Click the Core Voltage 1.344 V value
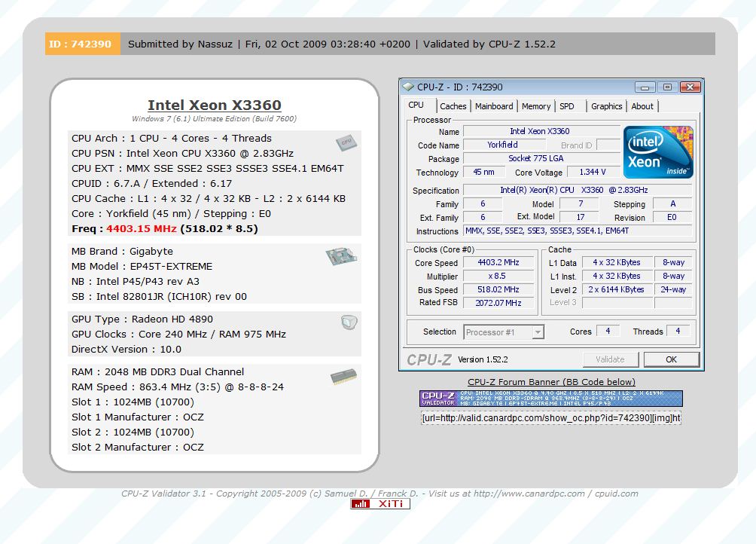This screenshot has height=544, width=756. point(593,173)
